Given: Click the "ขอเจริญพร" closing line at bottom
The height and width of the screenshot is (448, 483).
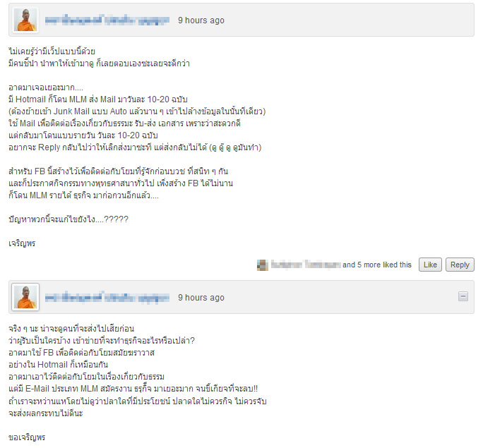Looking at the screenshot, I should coord(27,437).
